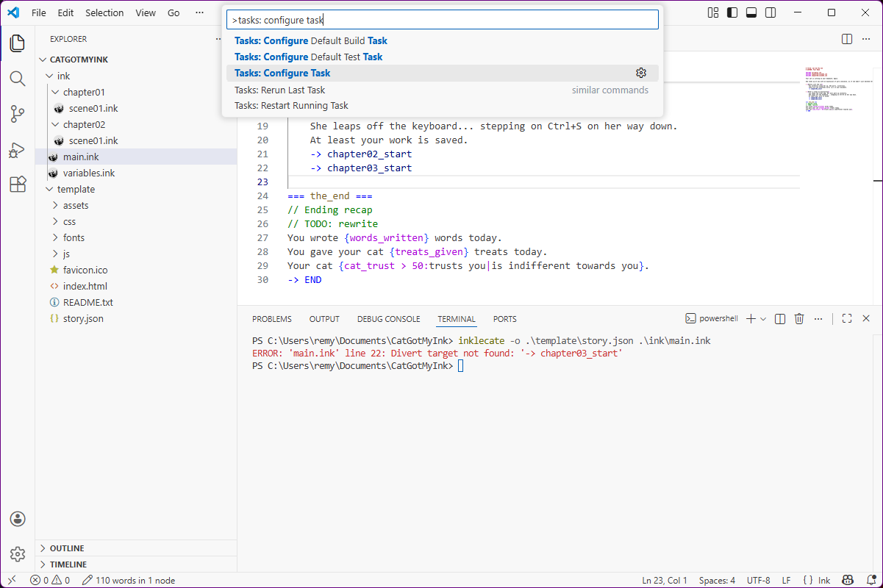Change end of line sequence LF
This screenshot has height=588, width=883.
[786, 580]
